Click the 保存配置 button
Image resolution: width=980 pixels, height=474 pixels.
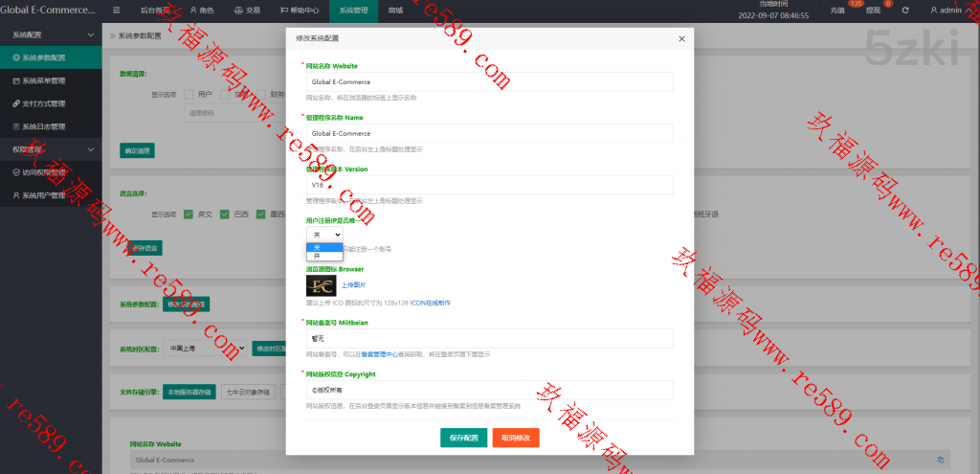pyautogui.click(x=464, y=438)
